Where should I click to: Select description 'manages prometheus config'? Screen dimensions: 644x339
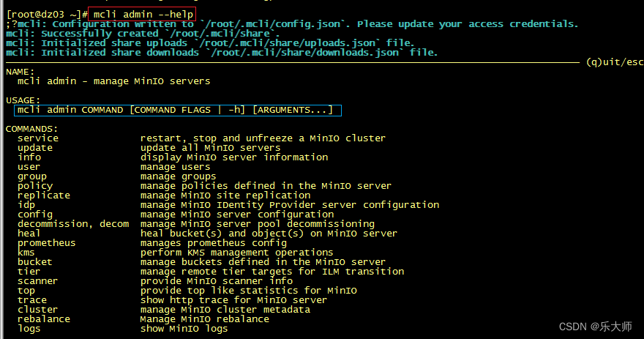pos(213,243)
